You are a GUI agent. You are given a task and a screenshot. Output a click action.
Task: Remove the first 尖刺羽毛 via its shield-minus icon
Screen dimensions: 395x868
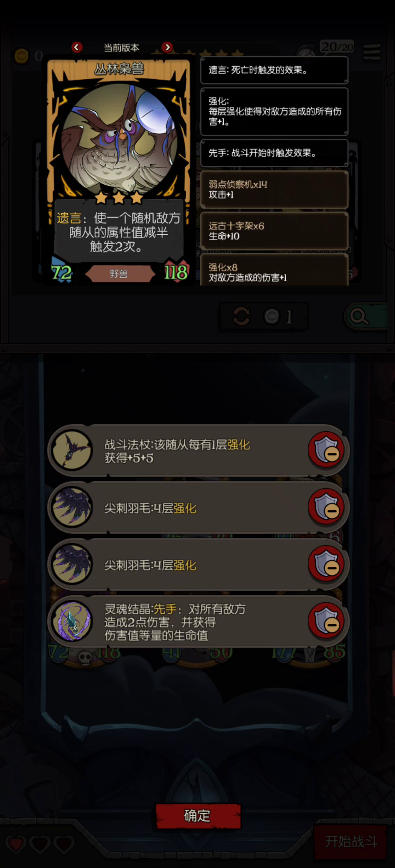coord(326,507)
